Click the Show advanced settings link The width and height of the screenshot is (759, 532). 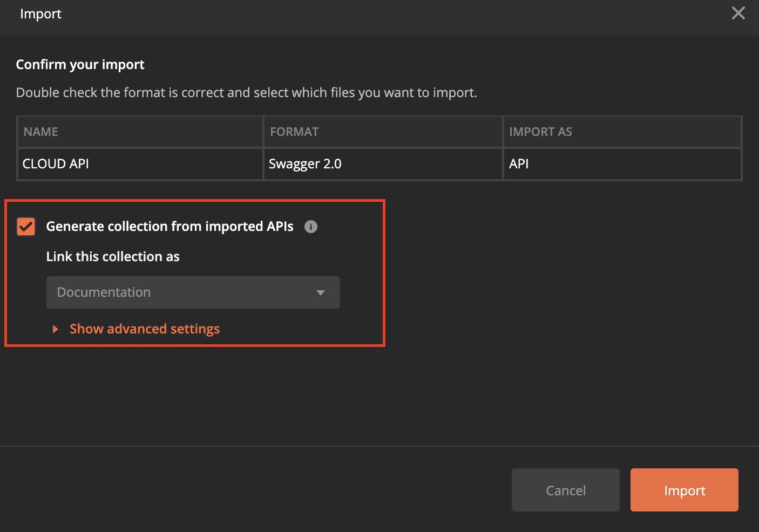coord(145,329)
